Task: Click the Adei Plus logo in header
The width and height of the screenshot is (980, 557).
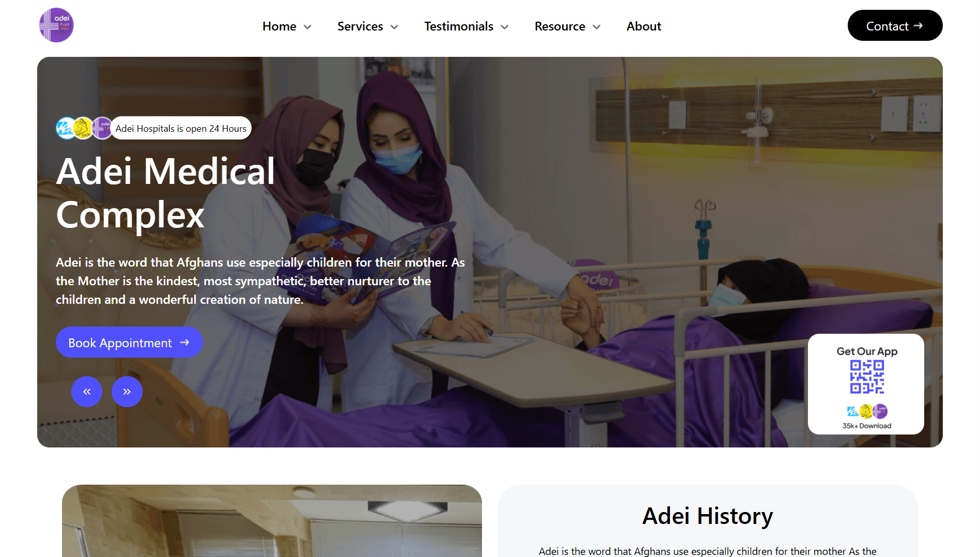Action: click(x=56, y=25)
